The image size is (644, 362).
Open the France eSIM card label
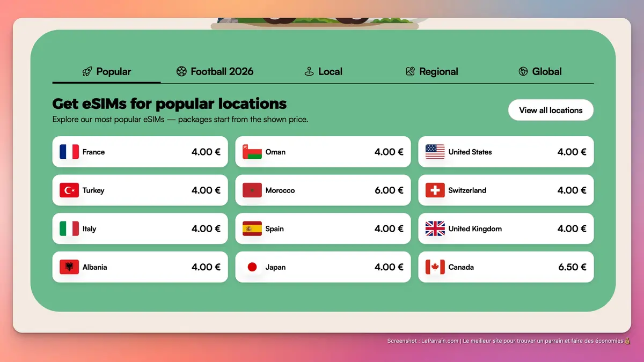tap(93, 152)
